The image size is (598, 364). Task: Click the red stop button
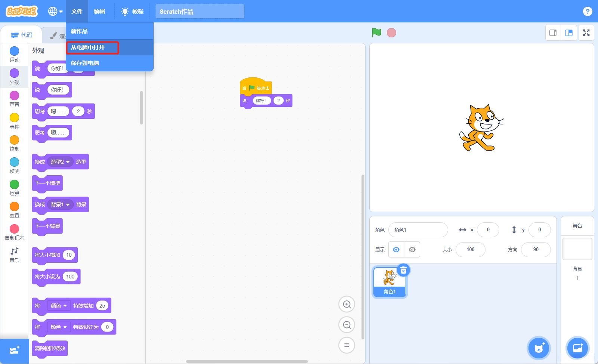(x=391, y=33)
